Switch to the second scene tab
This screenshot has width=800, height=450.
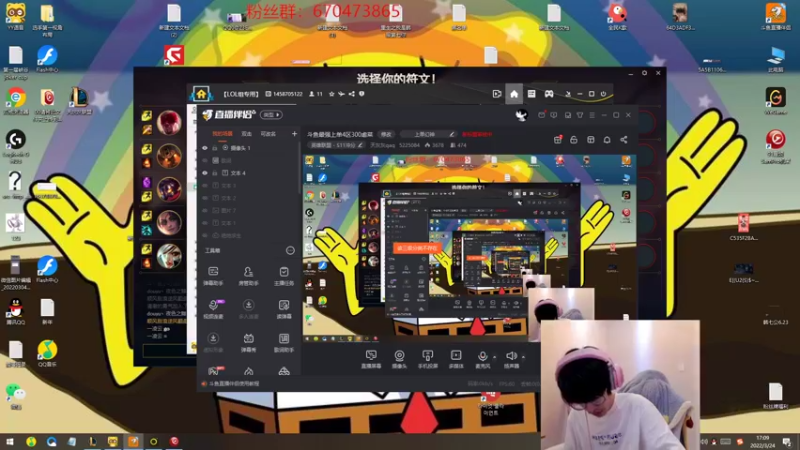click(x=246, y=134)
